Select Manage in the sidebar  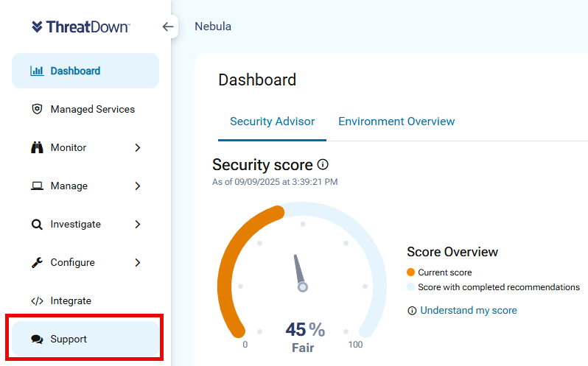[x=85, y=186]
